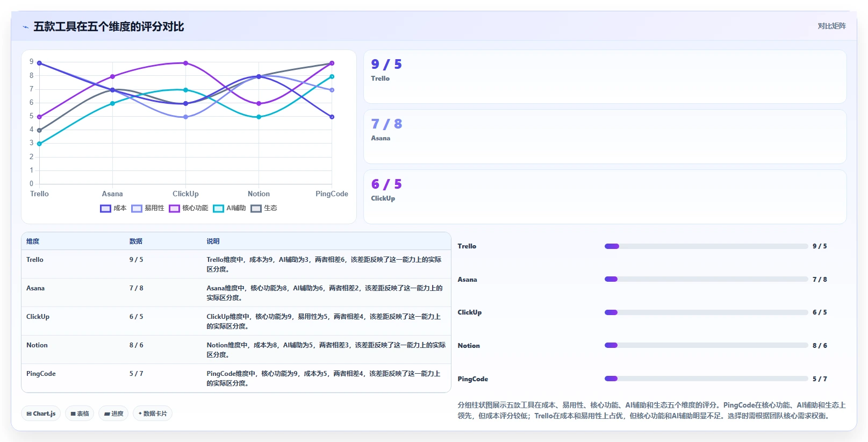Click the Trello description cell text

[x=324, y=265]
